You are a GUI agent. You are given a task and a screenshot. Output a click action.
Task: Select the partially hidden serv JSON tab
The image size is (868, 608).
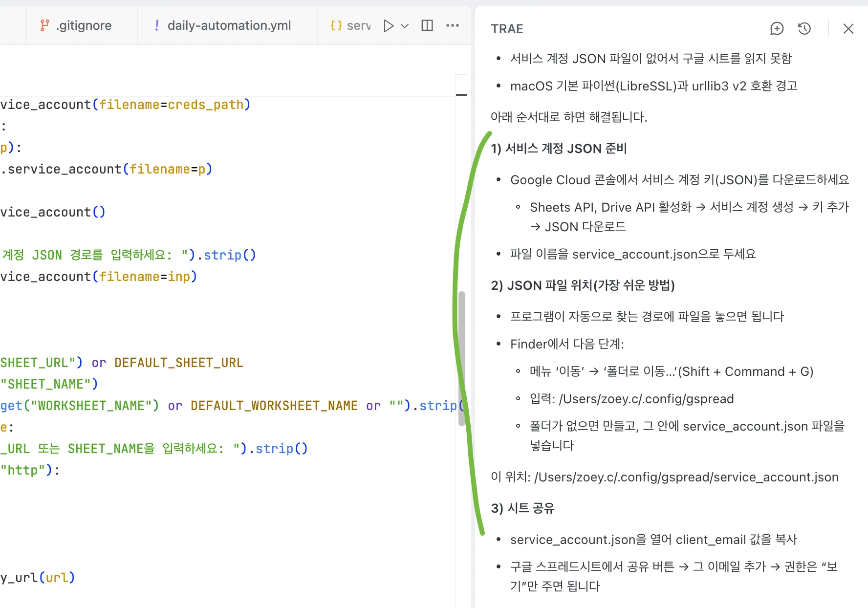(x=358, y=25)
